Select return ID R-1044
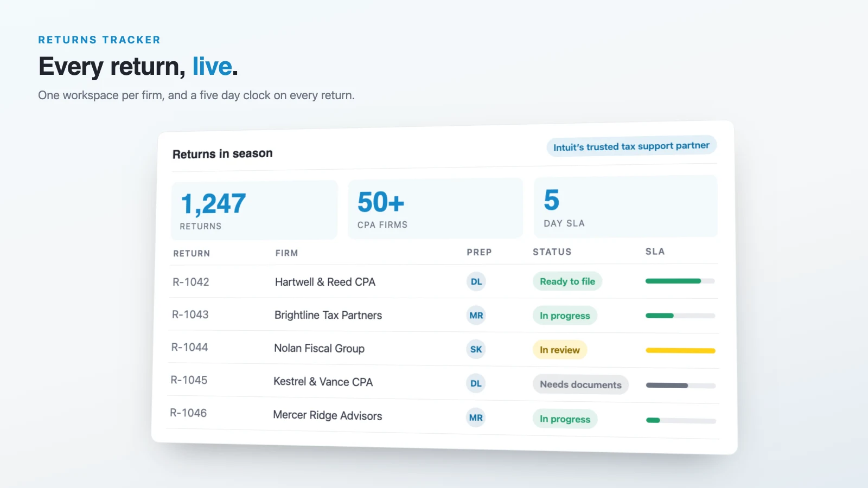The image size is (868, 488). click(190, 347)
